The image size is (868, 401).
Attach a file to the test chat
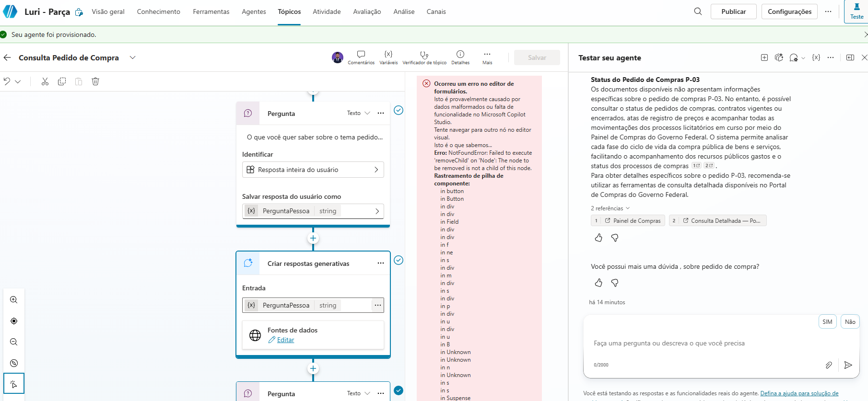point(829,365)
